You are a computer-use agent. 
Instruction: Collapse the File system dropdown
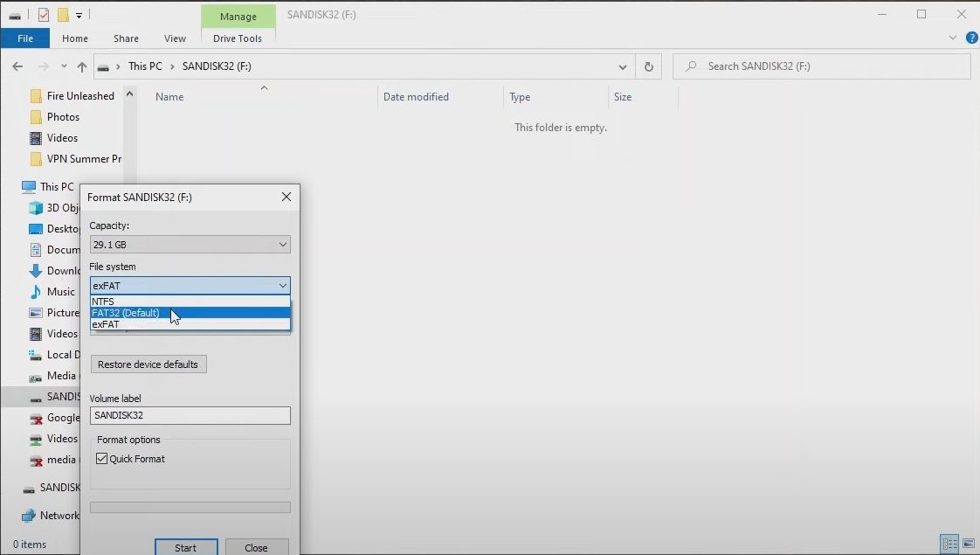tap(281, 285)
